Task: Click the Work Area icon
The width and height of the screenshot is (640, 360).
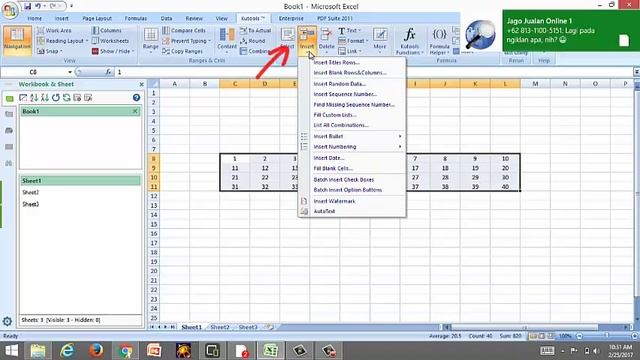Action: [41, 31]
